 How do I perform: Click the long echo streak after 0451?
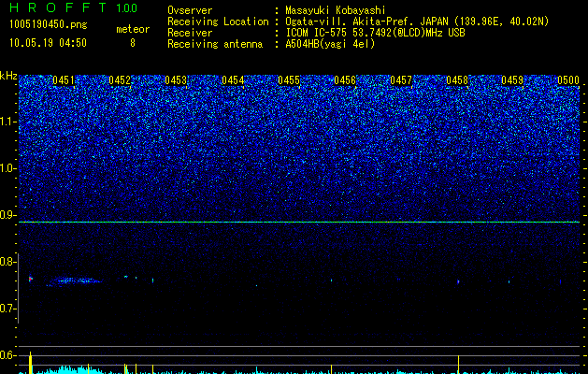coord(74,280)
